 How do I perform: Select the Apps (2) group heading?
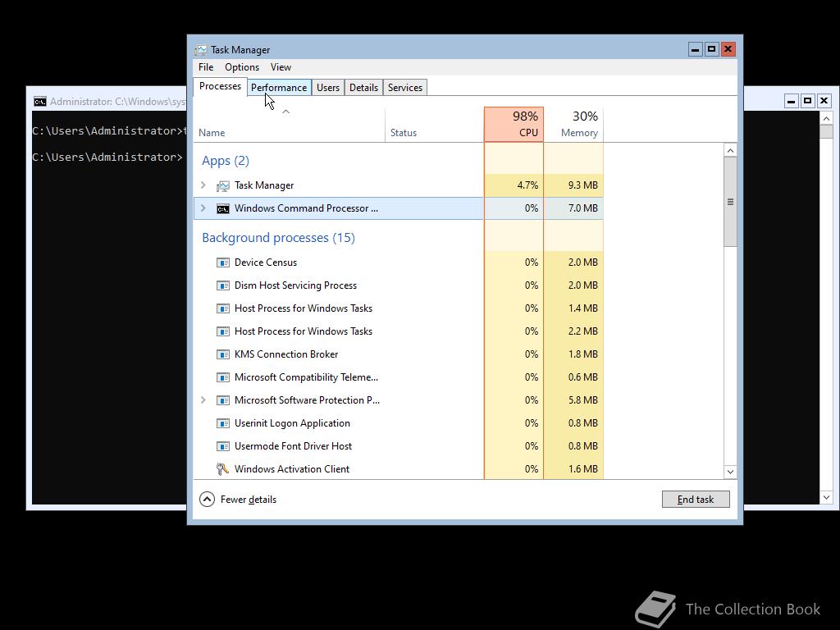[226, 161]
